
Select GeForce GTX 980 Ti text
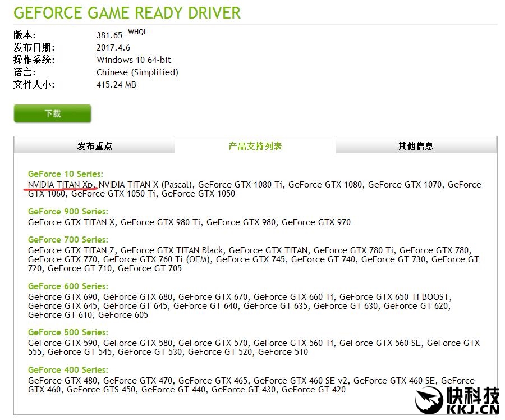160,222
